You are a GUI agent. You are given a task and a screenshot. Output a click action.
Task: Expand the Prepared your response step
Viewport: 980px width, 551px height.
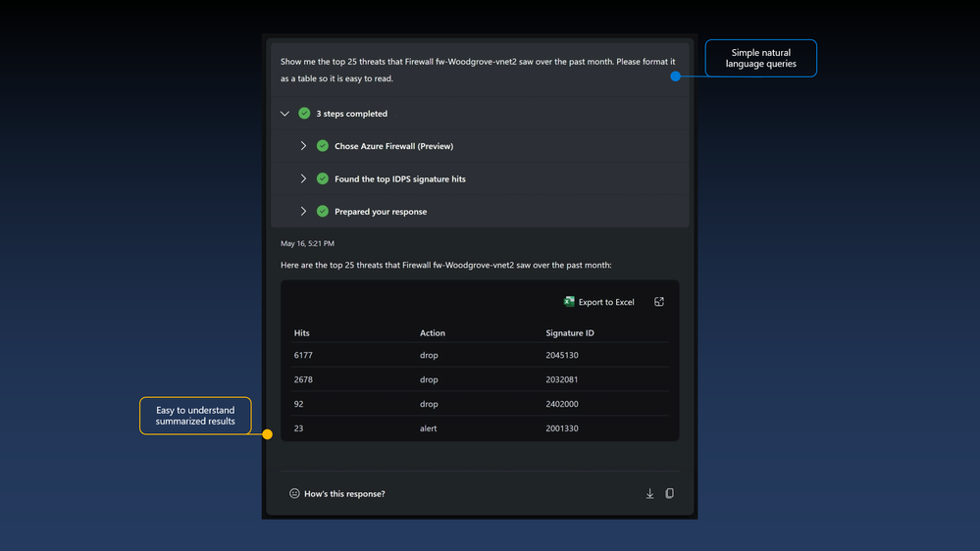point(303,211)
